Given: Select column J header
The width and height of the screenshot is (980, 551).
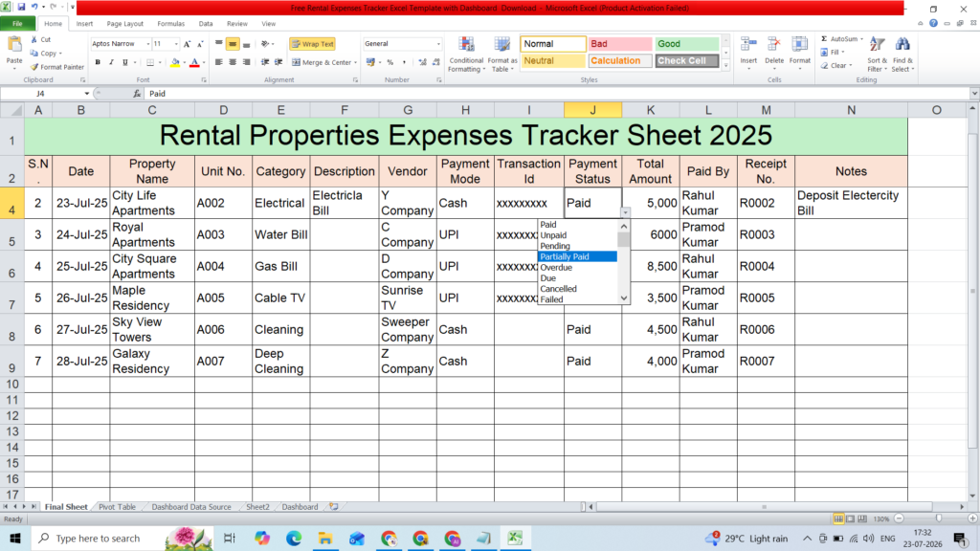Looking at the screenshot, I should coord(592,110).
